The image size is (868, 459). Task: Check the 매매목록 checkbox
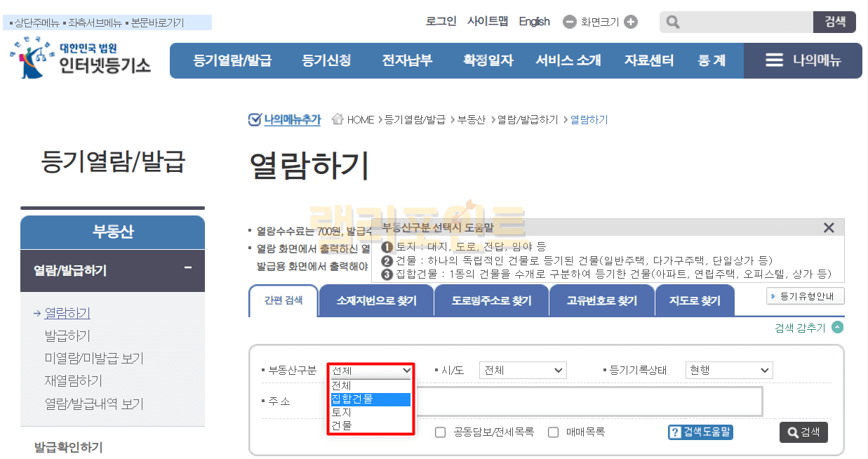pos(554,432)
